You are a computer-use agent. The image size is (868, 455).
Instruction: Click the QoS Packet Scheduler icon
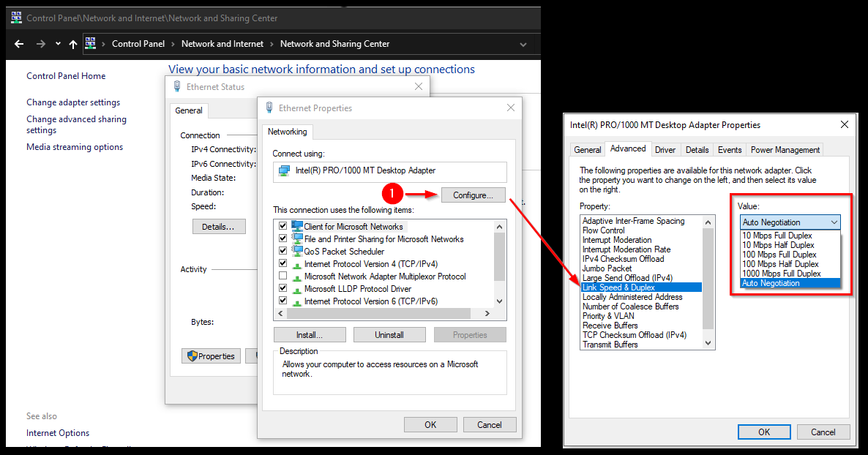coord(297,251)
